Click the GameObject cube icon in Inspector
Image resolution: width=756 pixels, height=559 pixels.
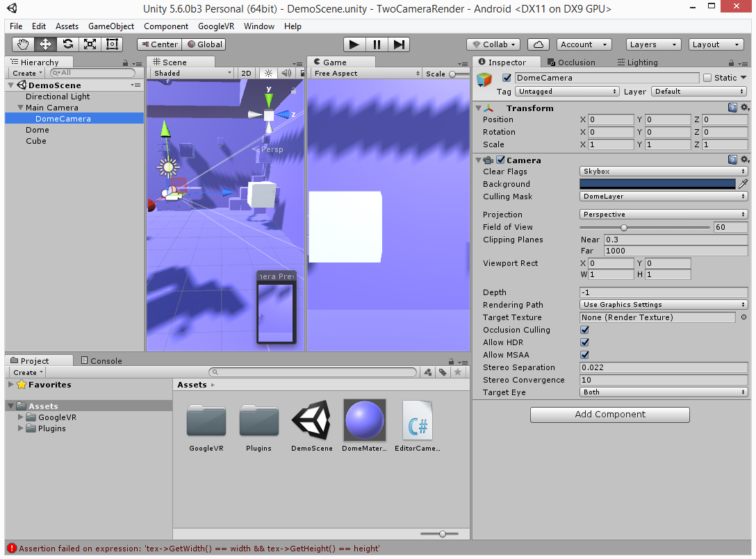484,80
